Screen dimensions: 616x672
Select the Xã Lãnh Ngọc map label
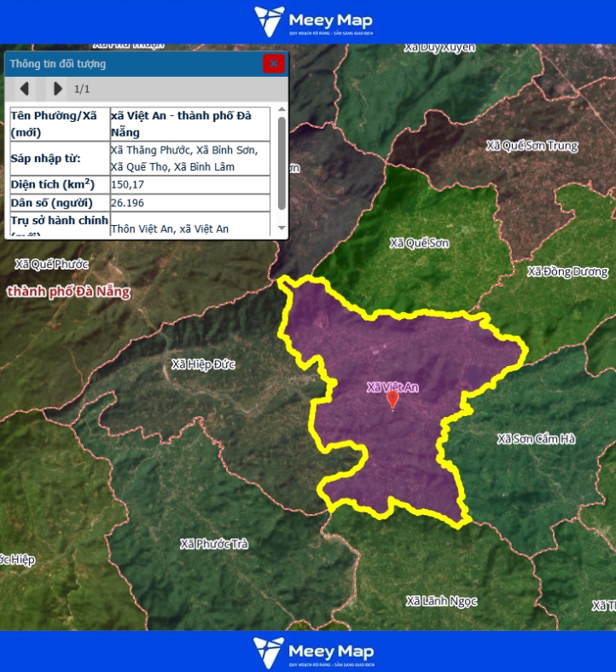pos(441,600)
